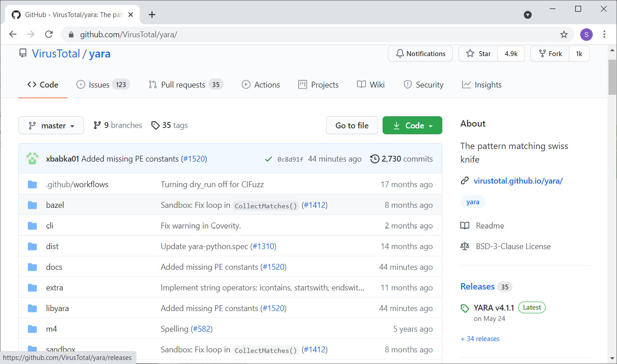The height and width of the screenshot is (364, 617).
Task: Reload the page with the refresh icon
Action: coord(49,34)
